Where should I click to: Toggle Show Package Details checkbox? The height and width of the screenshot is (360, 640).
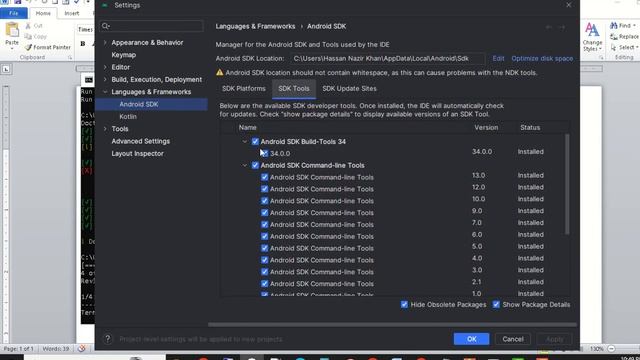[x=496, y=304]
